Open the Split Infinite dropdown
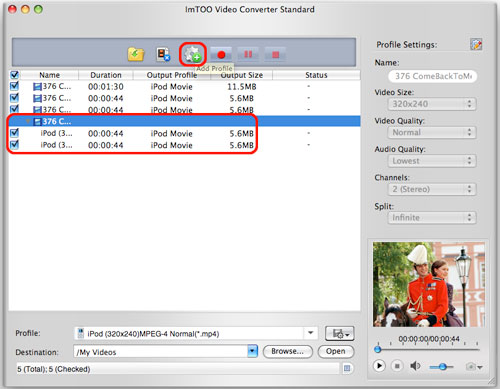 tap(432, 217)
